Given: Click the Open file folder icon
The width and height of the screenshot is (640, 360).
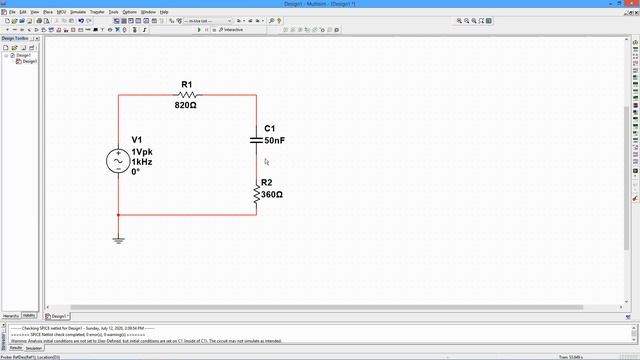Looking at the screenshot, I should point(14,21).
